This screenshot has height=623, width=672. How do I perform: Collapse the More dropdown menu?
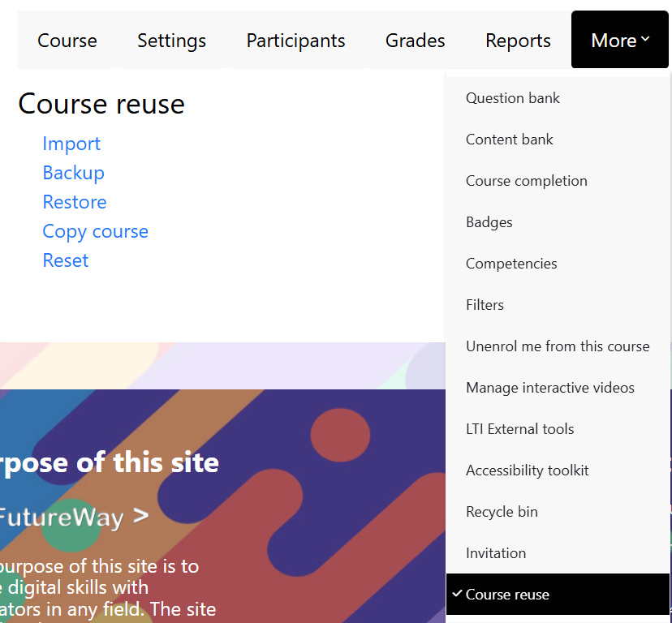620,40
